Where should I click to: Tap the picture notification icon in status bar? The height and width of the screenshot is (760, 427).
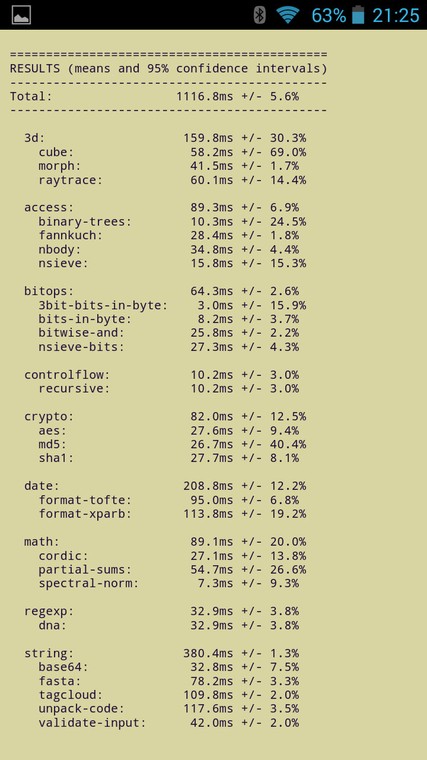pos(21,15)
